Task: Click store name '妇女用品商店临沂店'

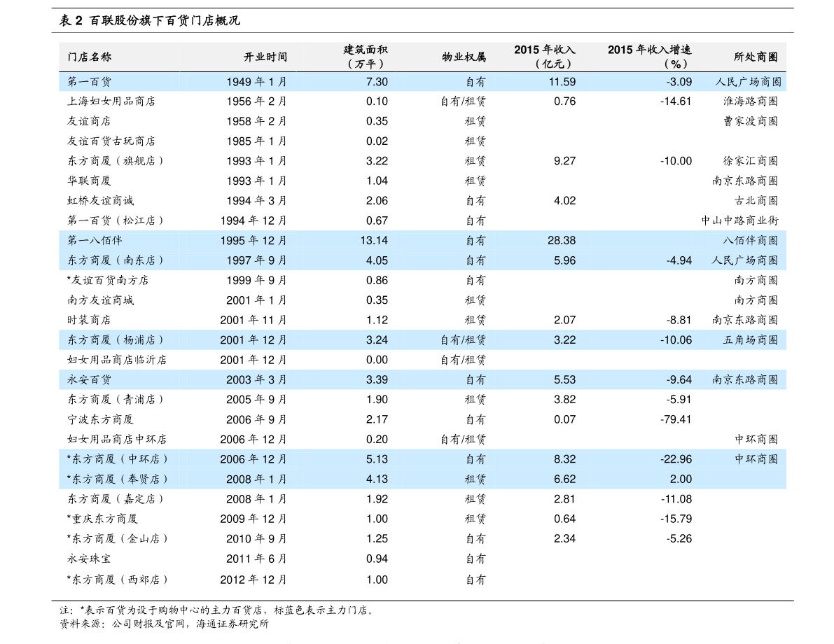Action: click(117, 360)
